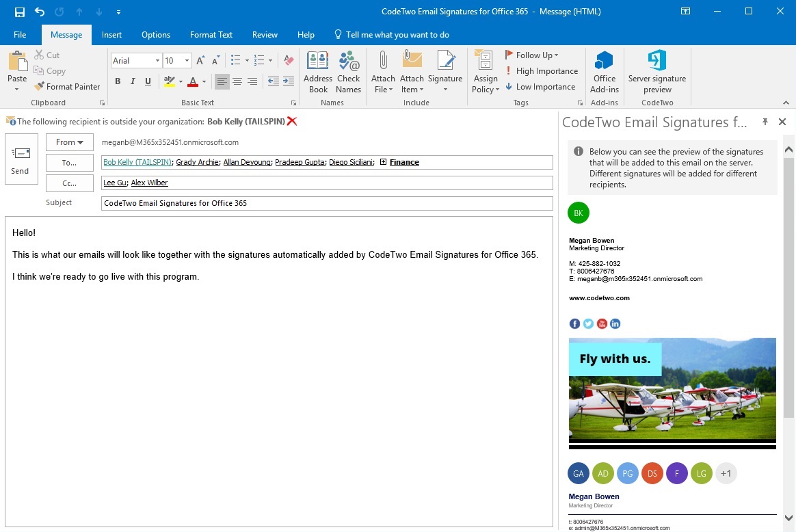Click the Format Painter
The image size is (796, 532).
(67, 86)
